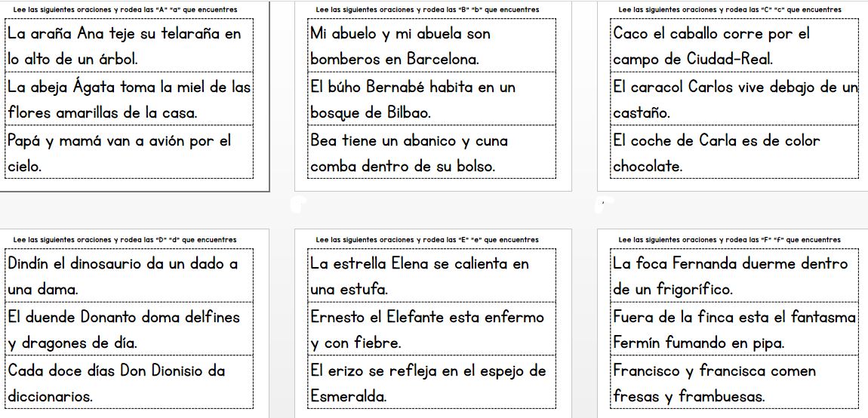
Task: Click the line "Francisco y francisca comen"
Action: (x=714, y=370)
